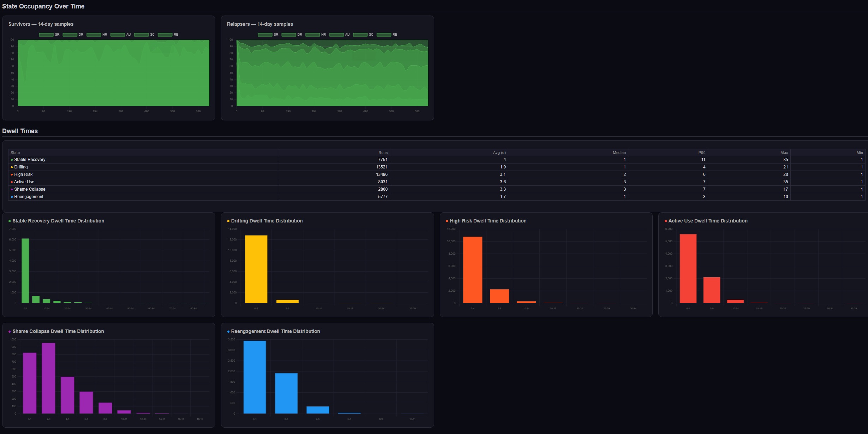Hide RE series in Relapsers chart legend

(x=387, y=35)
